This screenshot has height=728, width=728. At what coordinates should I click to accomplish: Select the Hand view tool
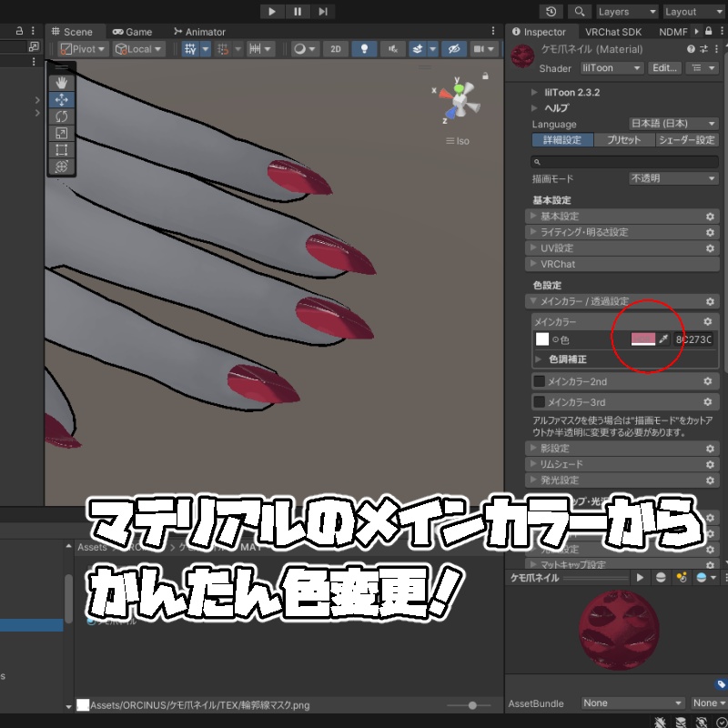[x=61, y=83]
